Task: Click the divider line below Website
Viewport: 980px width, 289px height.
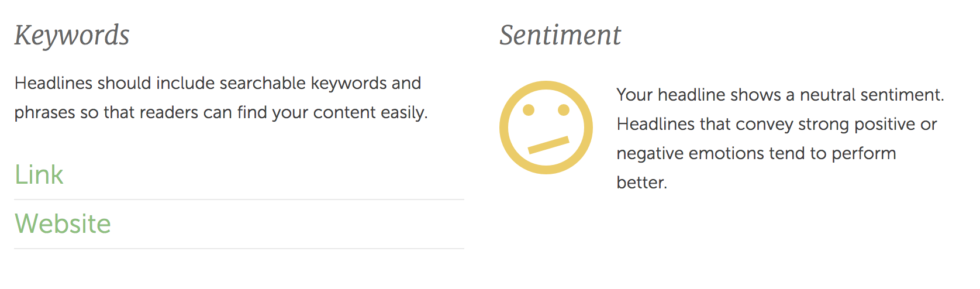Action: click(239, 249)
